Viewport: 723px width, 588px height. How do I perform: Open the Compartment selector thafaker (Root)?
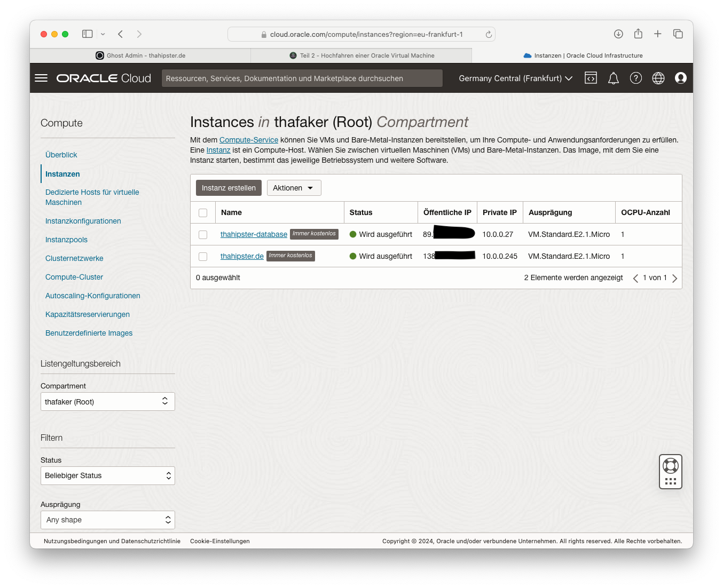pyautogui.click(x=107, y=402)
